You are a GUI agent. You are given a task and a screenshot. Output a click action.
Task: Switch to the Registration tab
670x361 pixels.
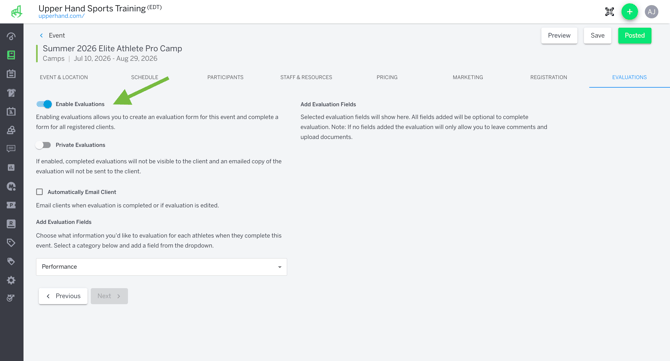click(549, 77)
